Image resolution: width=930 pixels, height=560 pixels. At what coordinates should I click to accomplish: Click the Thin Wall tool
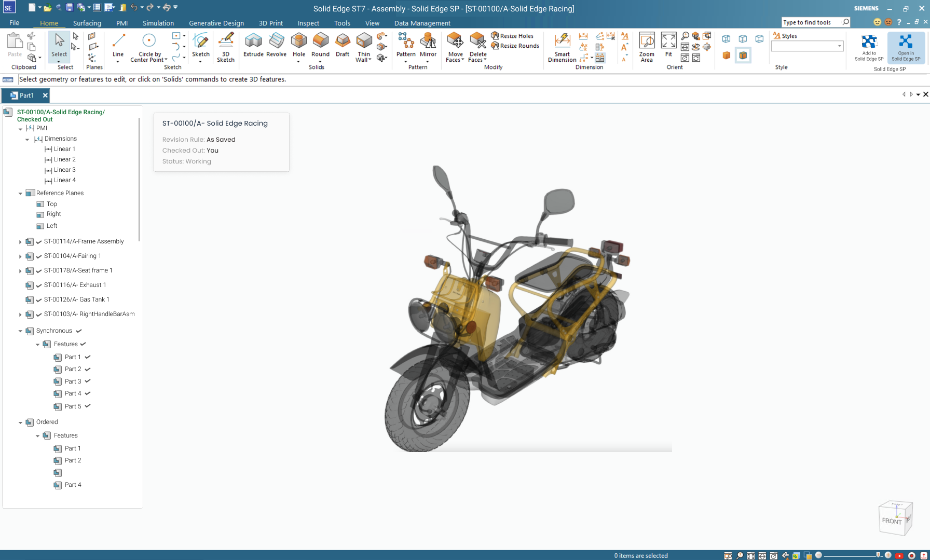(x=364, y=47)
